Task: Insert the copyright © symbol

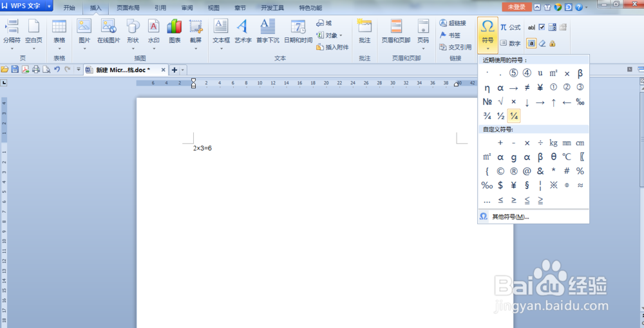Action: 500,171
